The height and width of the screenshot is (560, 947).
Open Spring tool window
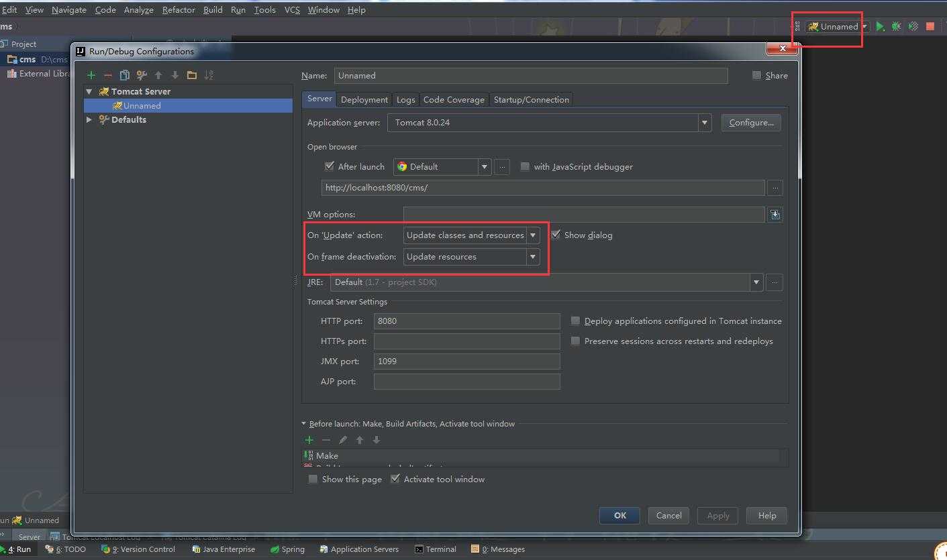[x=287, y=549]
